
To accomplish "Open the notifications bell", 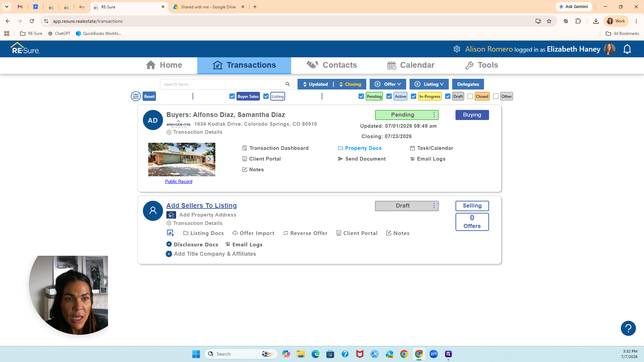I will click(x=627, y=49).
